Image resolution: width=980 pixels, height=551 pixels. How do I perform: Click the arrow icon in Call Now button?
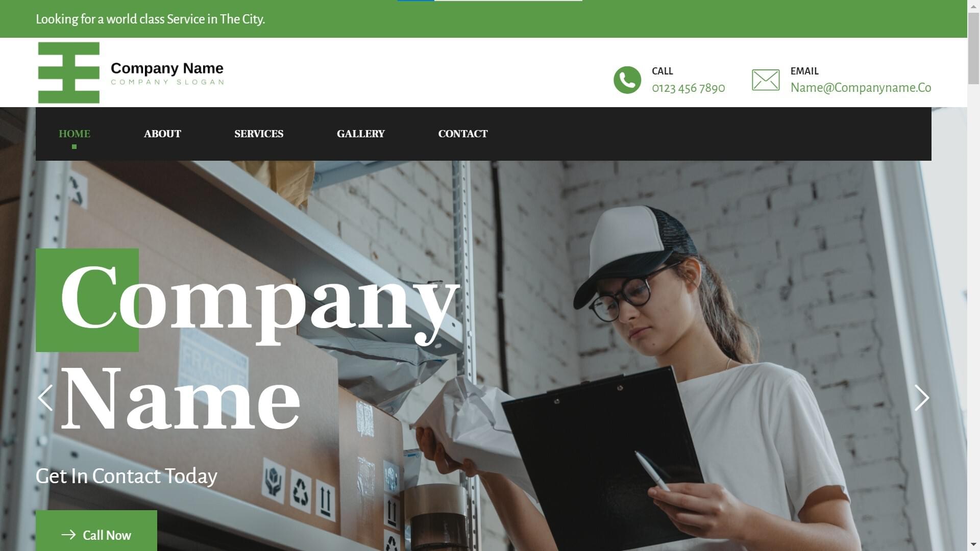68,535
